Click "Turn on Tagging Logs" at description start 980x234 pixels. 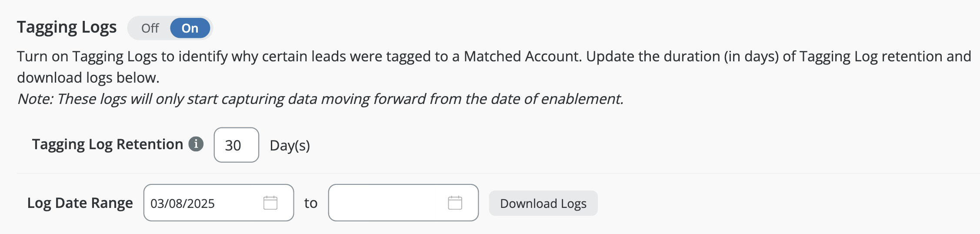87,57
